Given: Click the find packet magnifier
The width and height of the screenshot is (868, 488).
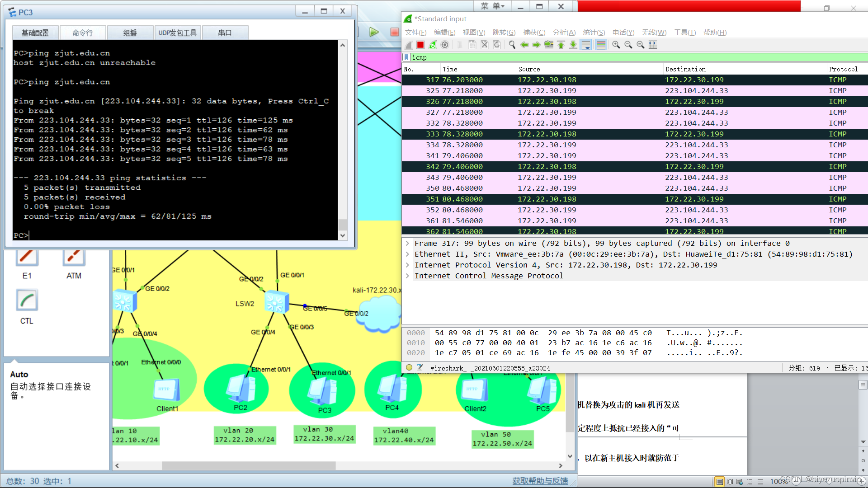Looking at the screenshot, I should click(x=512, y=45).
